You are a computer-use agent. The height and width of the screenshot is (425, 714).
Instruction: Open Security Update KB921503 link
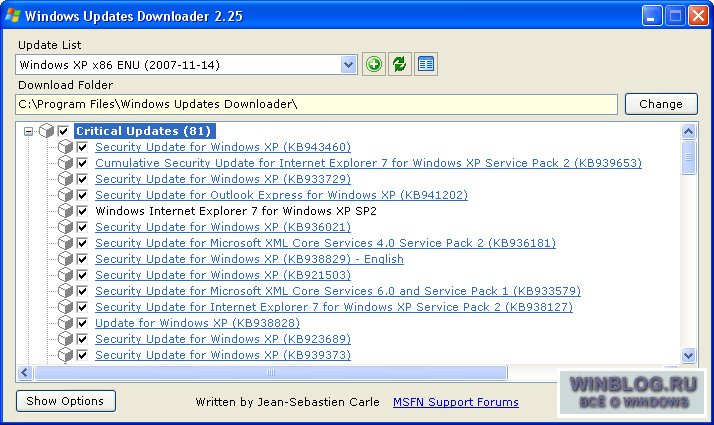pyautogui.click(x=223, y=275)
